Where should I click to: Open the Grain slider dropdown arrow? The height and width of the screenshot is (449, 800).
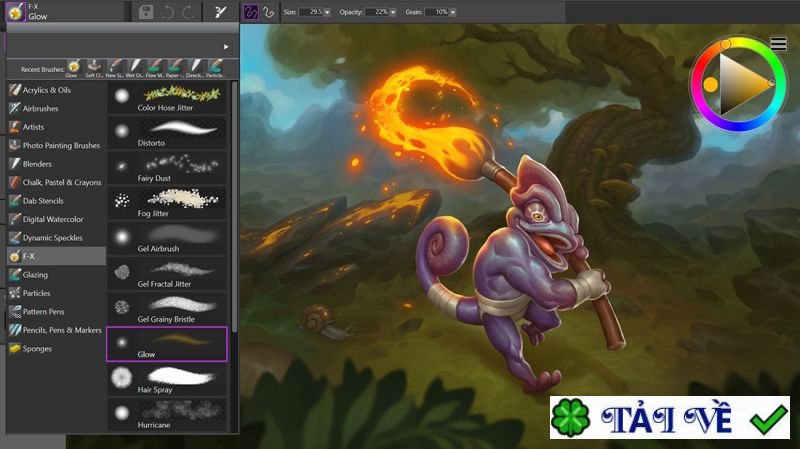click(453, 12)
